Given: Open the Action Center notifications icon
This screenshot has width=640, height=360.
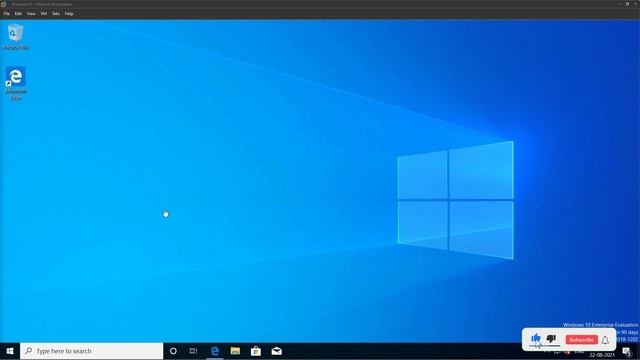Looking at the screenshot, I should tap(627, 352).
